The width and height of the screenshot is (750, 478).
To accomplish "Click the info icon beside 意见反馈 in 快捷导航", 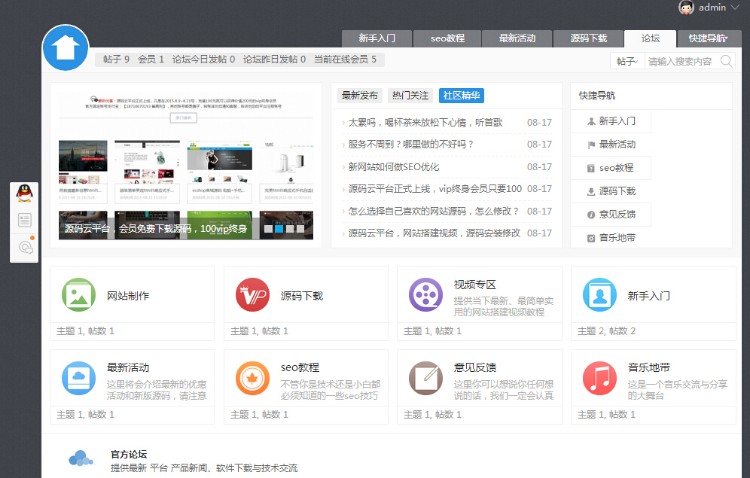I will pyautogui.click(x=591, y=214).
